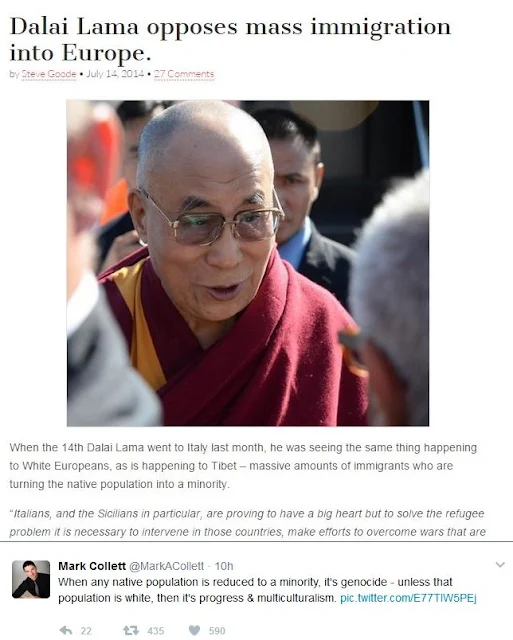Open the pic.twitter.com/E77TIW5PEj link
This screenshot has width=513, height=640.
408,598
